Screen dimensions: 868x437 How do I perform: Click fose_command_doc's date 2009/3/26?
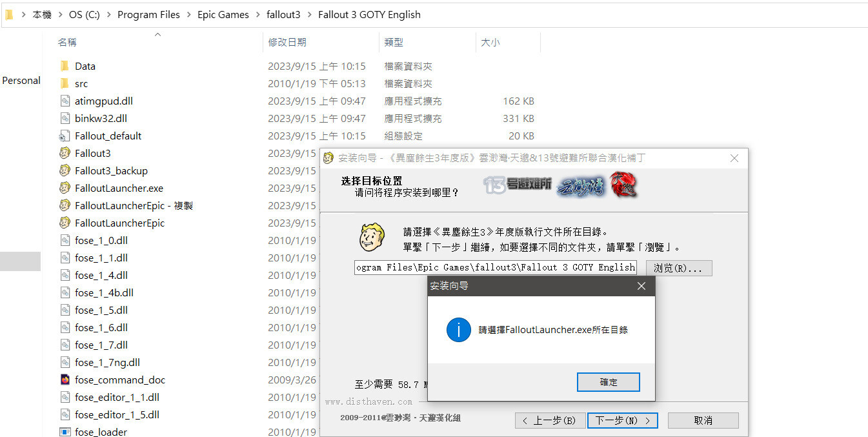(x=292, y=380)
